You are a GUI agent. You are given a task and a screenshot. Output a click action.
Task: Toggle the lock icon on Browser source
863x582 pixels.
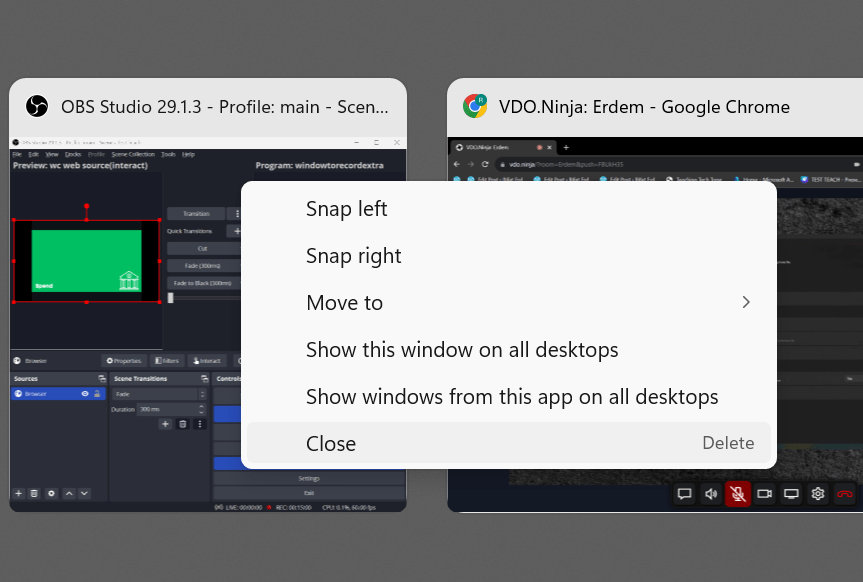click(97, 394)
